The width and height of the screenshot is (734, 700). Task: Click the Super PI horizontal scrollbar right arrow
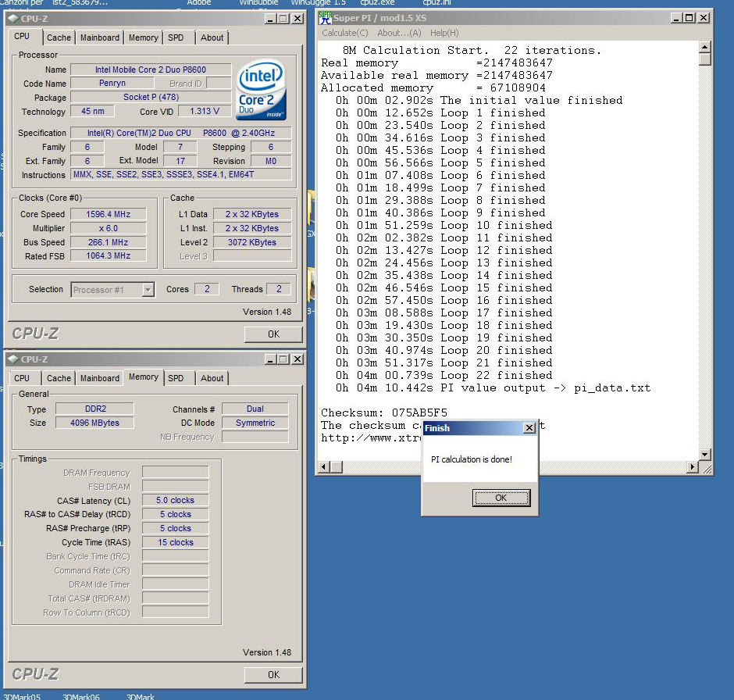(x=692, y=467)
